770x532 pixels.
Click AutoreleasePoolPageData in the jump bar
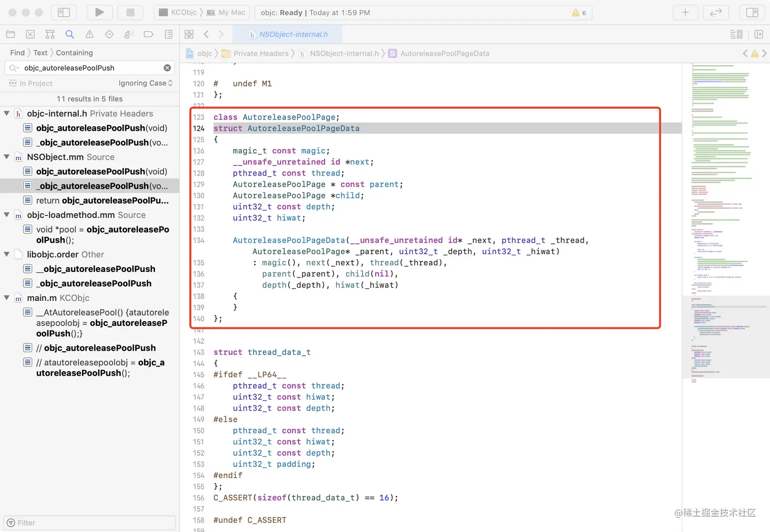(444, 53)
